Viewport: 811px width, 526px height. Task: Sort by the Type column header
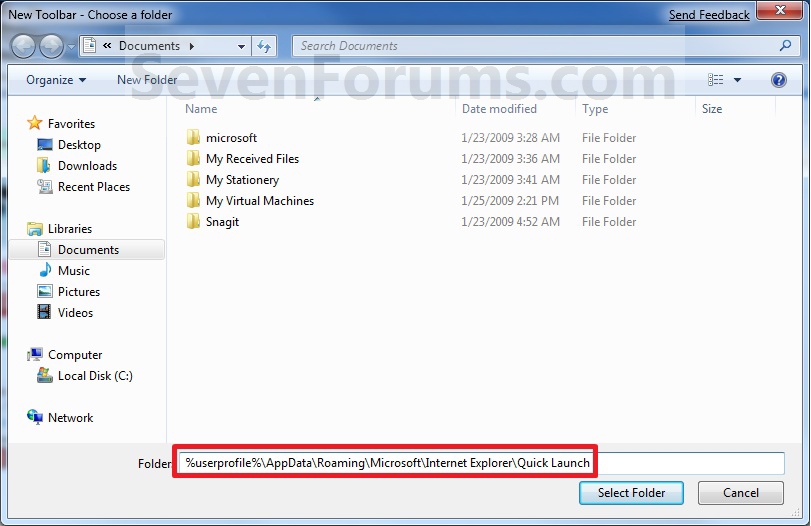[x=595, y=109]
